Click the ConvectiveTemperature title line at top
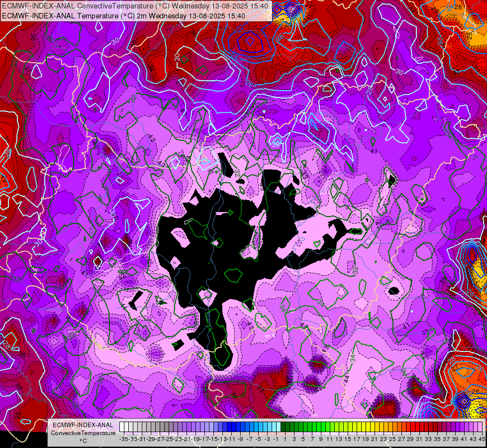The height and width of the screenshot is (448, 487). 135,6
